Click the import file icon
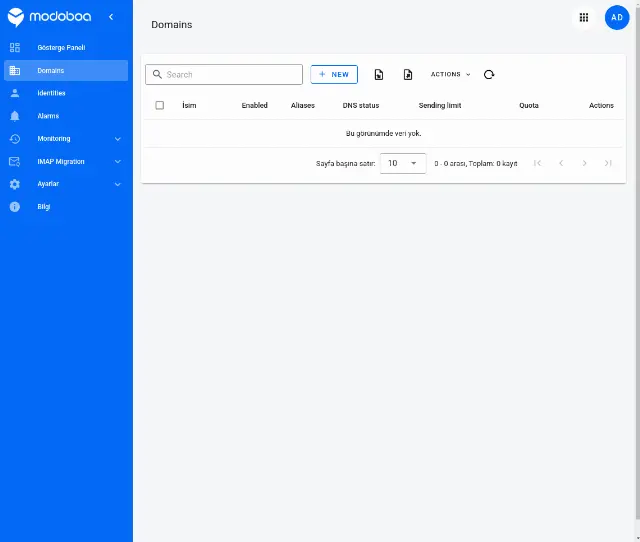This screenshot has width=640, height=542. 379,74
